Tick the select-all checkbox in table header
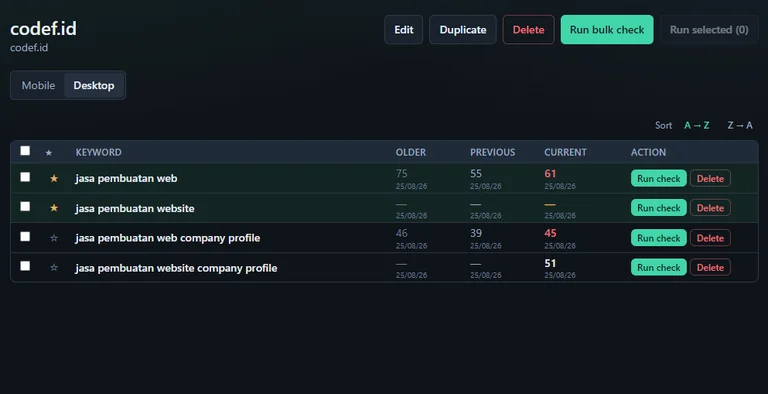768x394 pixels. click(25, 150)
